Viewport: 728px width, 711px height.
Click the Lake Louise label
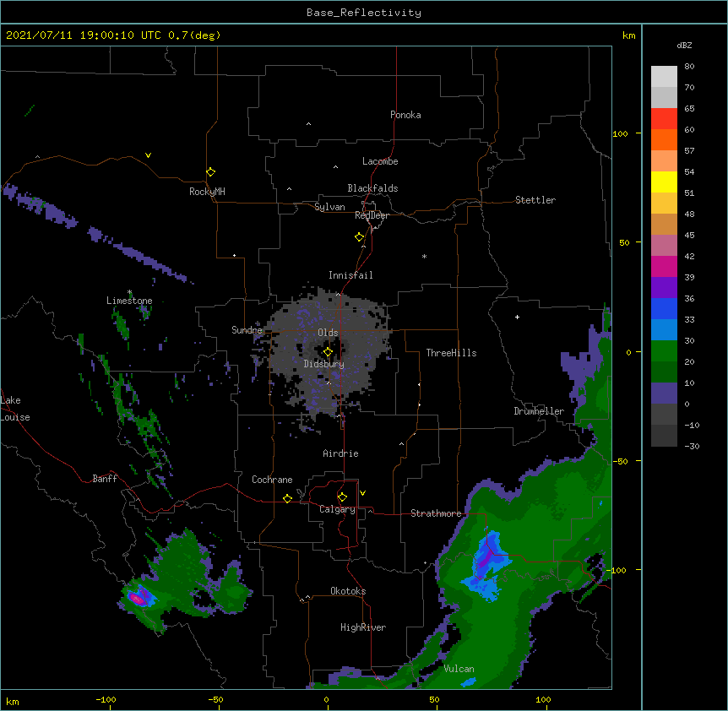click(15, 409)
